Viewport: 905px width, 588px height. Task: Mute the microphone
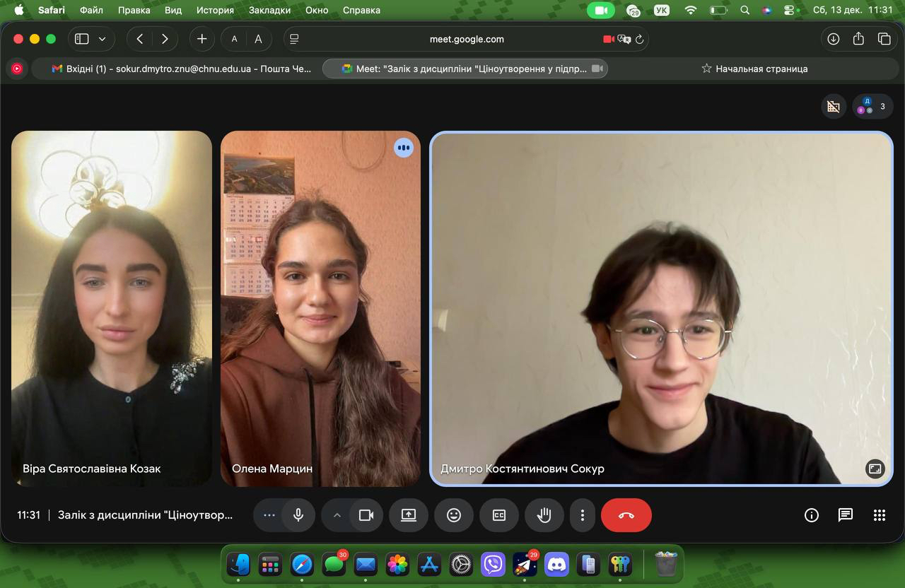click(298, 515)
